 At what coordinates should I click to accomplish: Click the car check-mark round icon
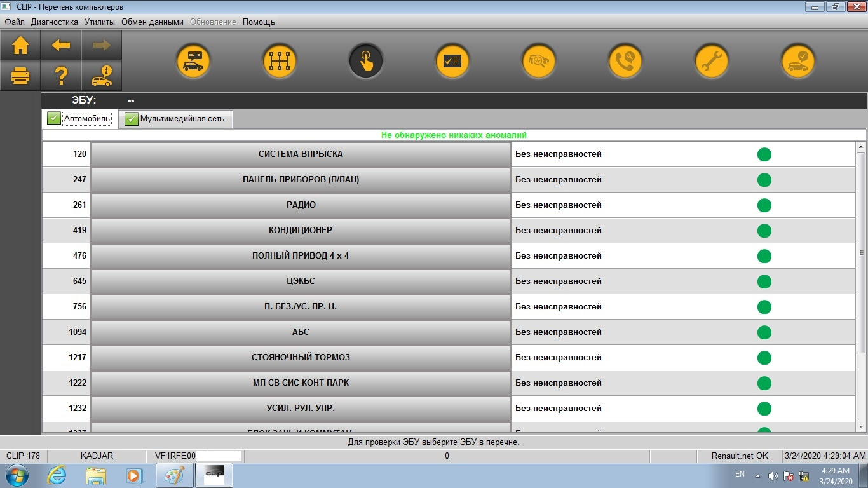[x=798, y=61]
